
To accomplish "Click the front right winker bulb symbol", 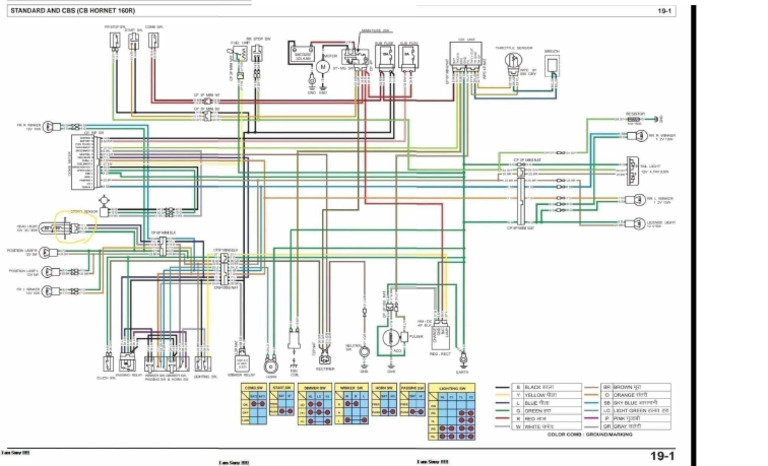I will [48, 127].
